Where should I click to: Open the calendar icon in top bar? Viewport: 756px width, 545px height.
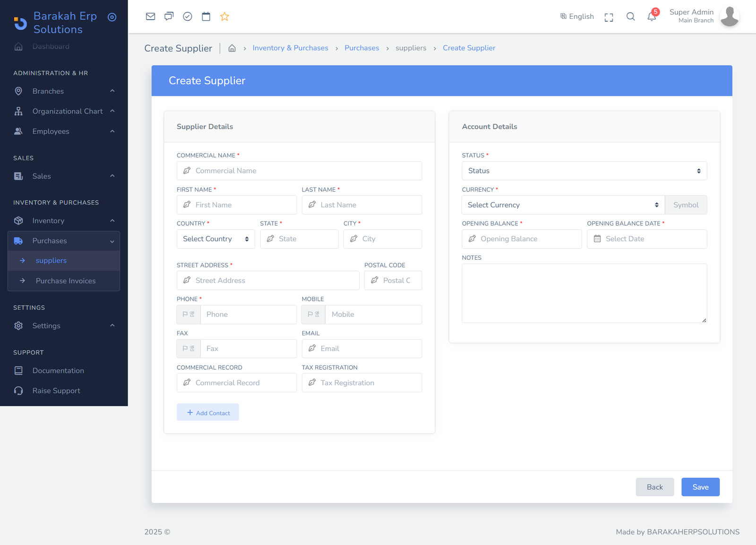(x=206, y=17)
